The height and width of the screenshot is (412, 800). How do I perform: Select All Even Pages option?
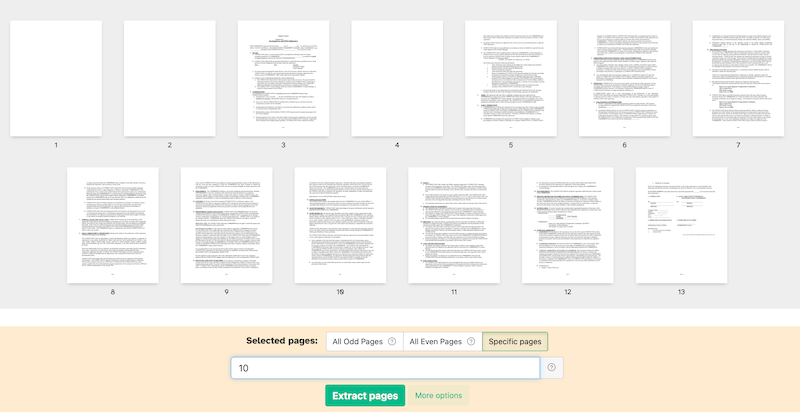[x=442, y=342]
